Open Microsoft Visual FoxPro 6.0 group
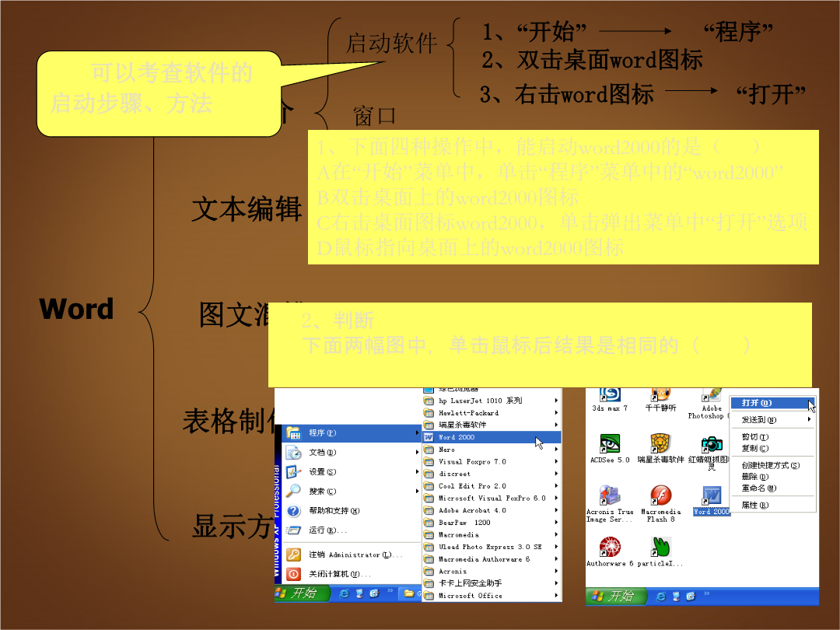The image size is (840, 630). [x=492, y=499]
